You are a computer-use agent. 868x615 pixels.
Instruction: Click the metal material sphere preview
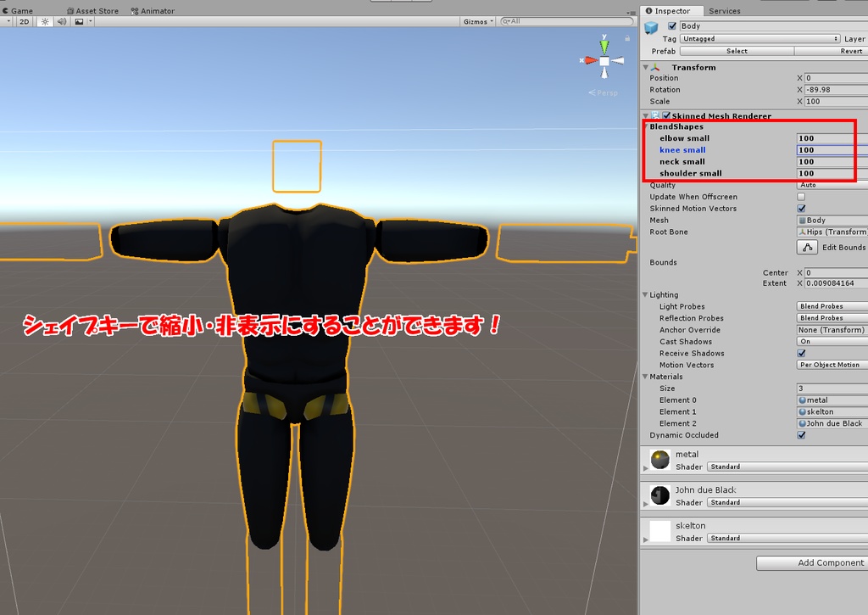point(659,461)
